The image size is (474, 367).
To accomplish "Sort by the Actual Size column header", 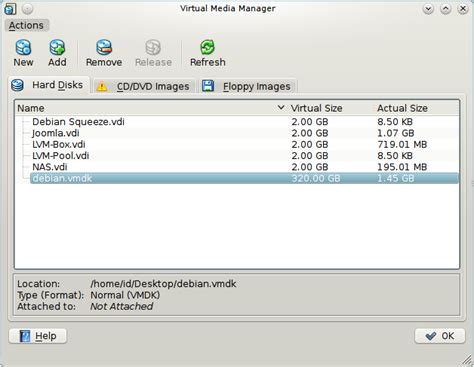I will click(x=417, y=108).
